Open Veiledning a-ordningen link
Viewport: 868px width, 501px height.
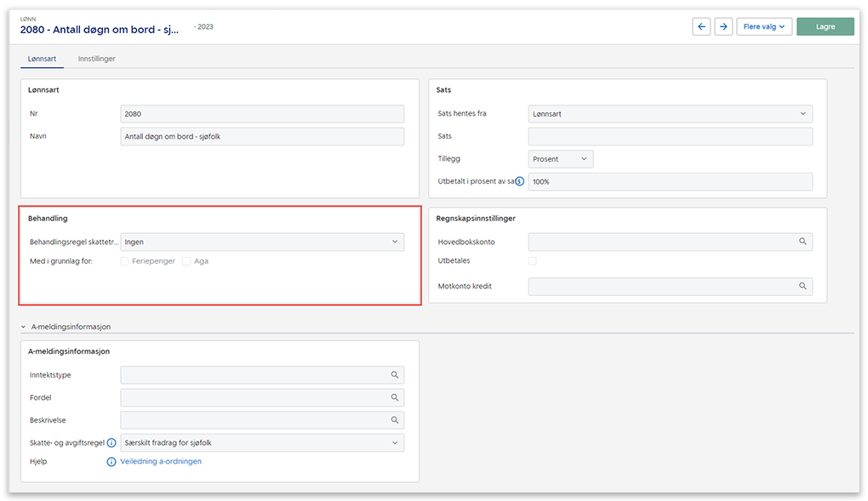[161, 462]
